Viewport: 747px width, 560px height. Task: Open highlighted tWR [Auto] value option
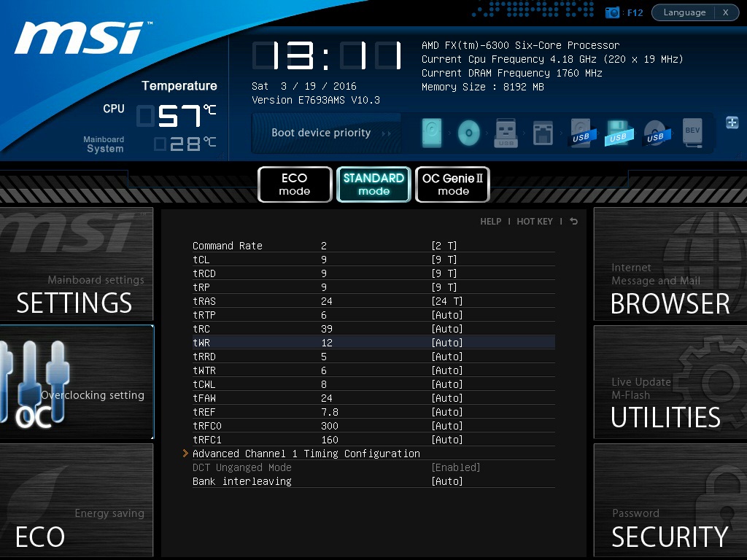pyautogui.click(x=447, y=343)
